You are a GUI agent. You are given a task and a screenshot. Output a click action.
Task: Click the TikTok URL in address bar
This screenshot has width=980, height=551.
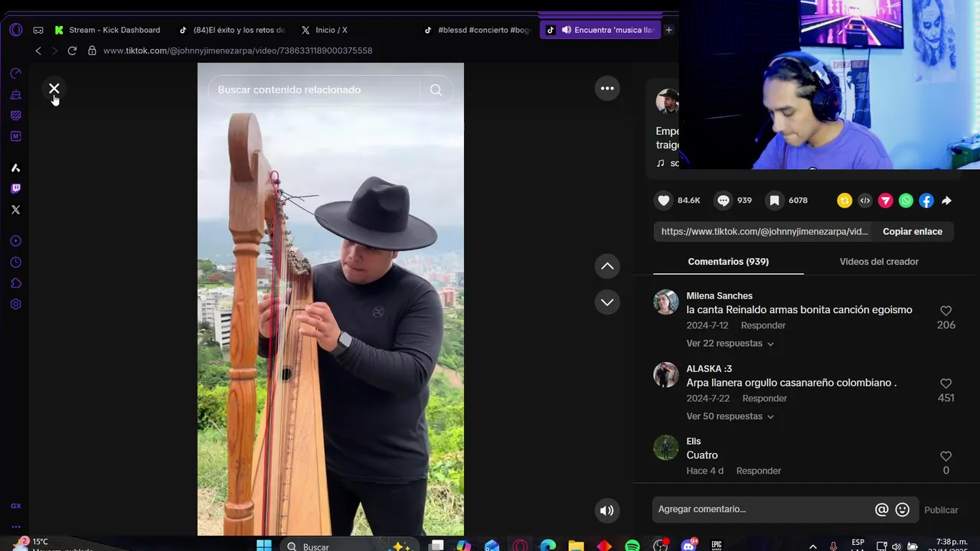237,51
